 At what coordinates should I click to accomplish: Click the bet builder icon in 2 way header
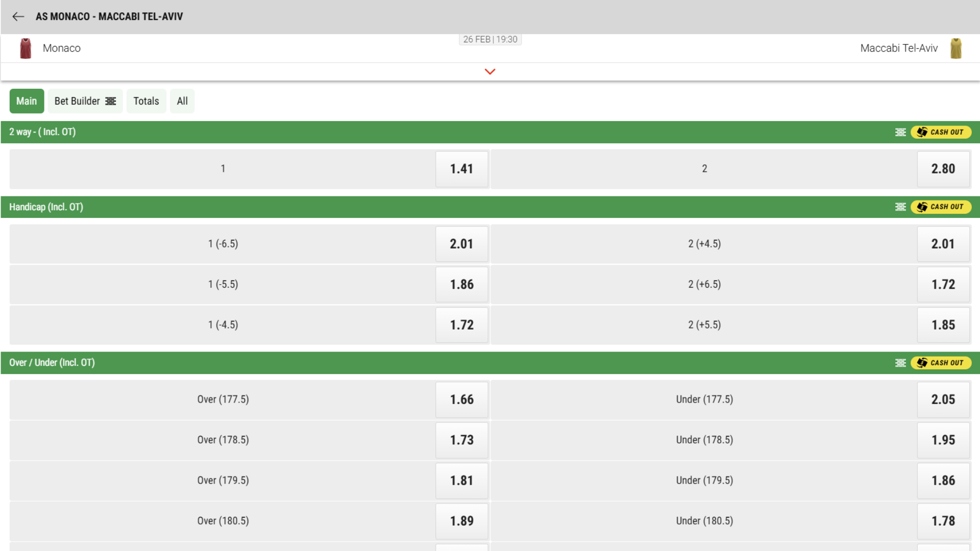tap(900, 132)
